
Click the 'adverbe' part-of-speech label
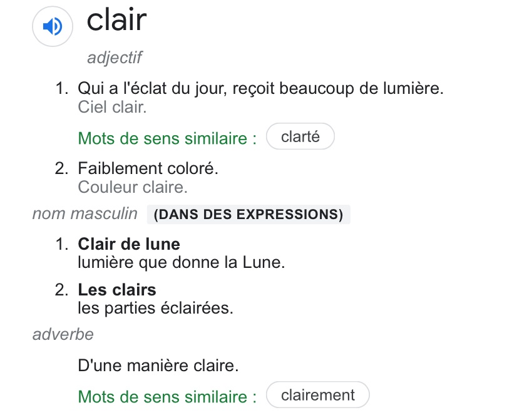(x=63, y=334)
